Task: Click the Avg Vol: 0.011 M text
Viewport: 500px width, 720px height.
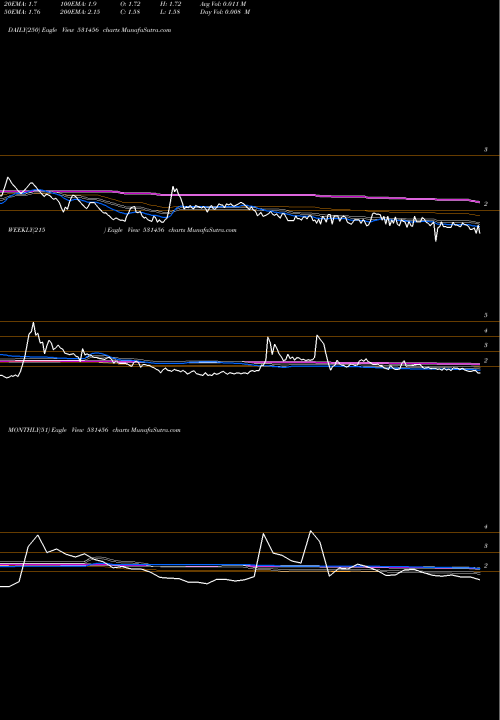Action: (x=223, y=4)
